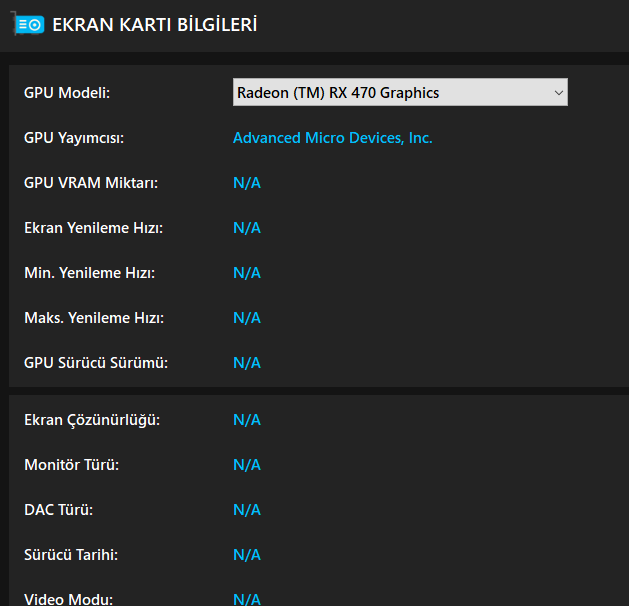
Task: Click the graphics card icon in header
Action: (x=29, y=24)
